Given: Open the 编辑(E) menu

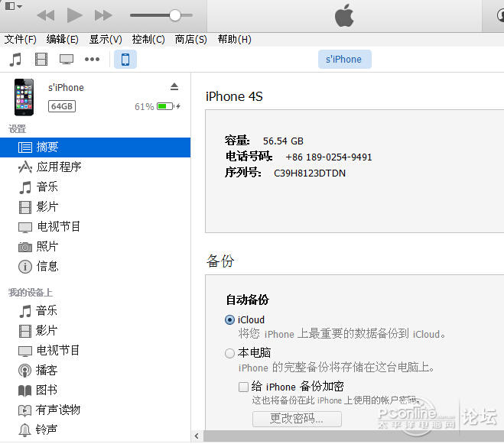Looking at the screenshot, I should click(x=63, y=39).
